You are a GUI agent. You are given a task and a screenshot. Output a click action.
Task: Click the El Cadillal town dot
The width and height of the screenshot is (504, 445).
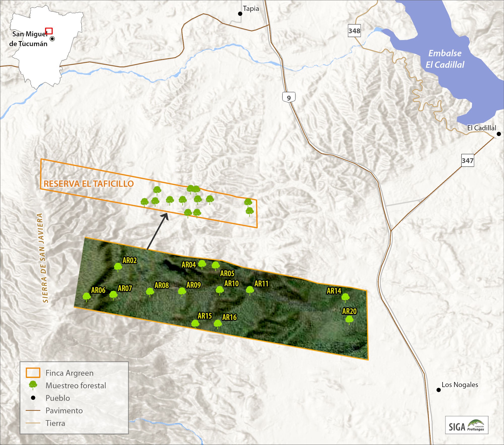[x=499, y=134]
